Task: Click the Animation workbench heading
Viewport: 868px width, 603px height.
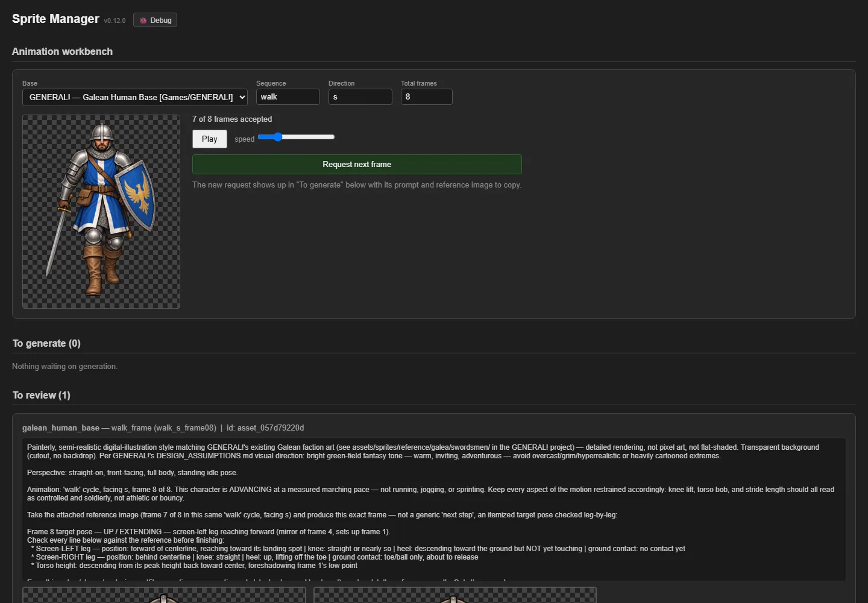Action: point(63,52)
